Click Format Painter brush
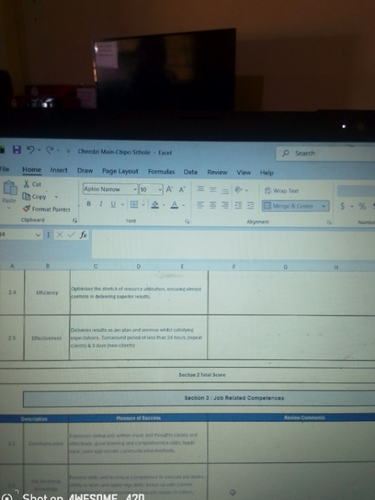375x500 pixels. point(46,209)
